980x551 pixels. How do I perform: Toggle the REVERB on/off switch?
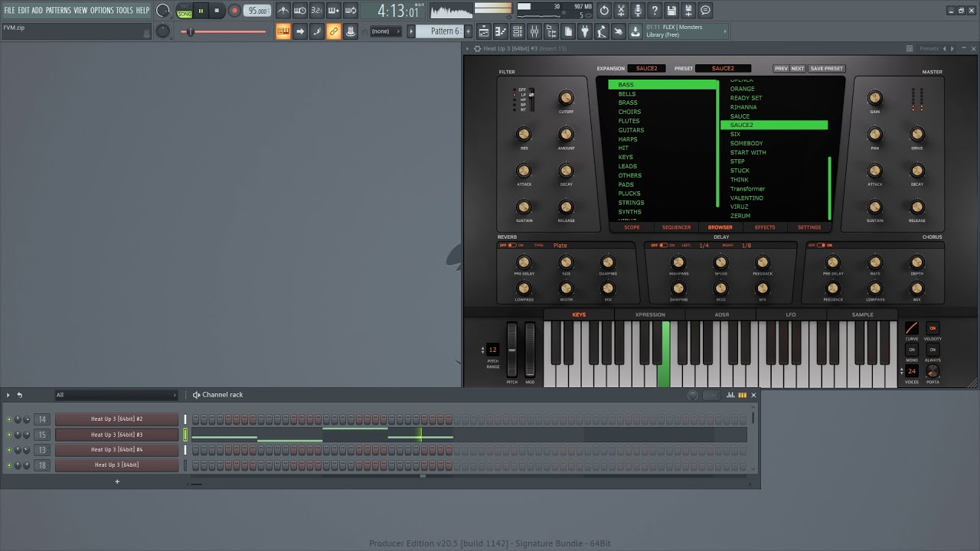(512, 246)
